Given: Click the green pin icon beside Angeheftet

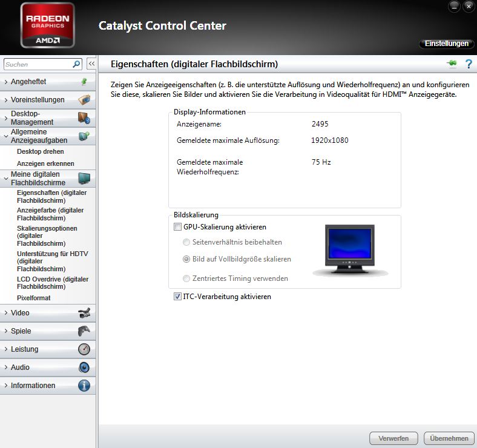Looking at the screenshot, I should click(x=84, y=82).
